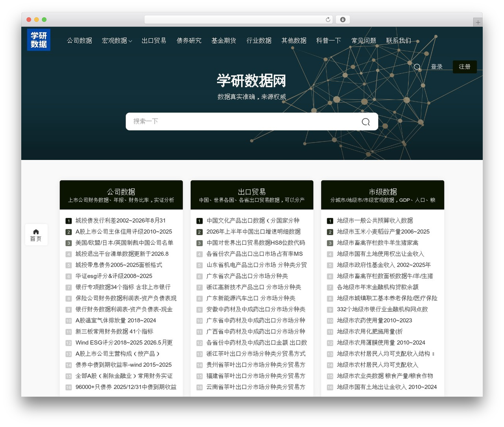Image resolution: width=504 pixels, height=427 pixels.
Task: Open 中国对世界出口贸易数据HS8位数代码 entry
Action: [256, 243]
